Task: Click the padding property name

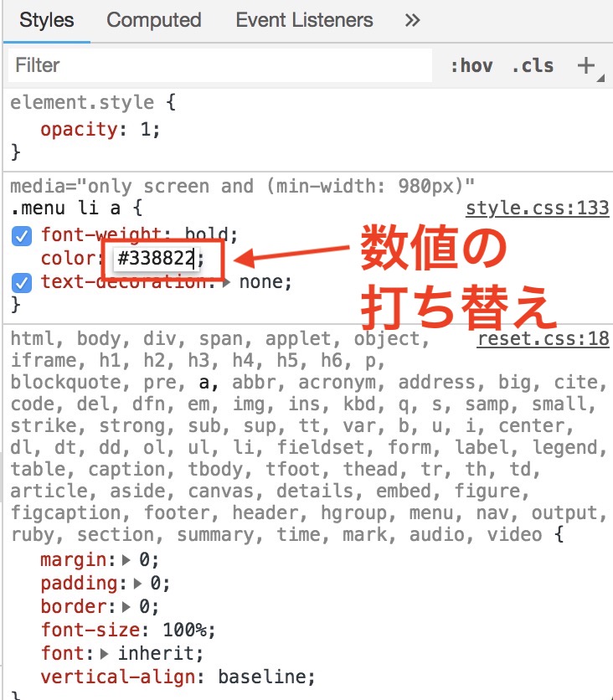Action: pos(79,583)
